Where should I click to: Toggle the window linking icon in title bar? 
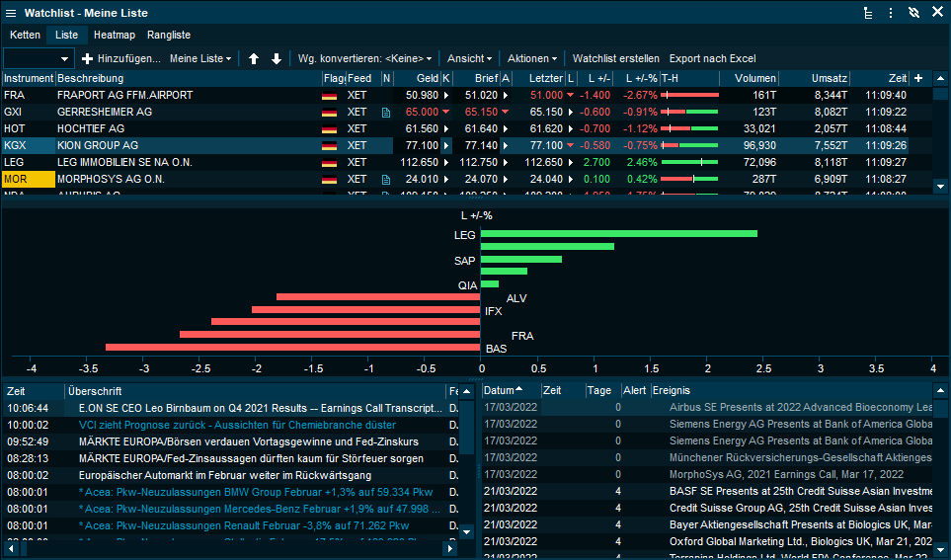[x=913, y=13]
